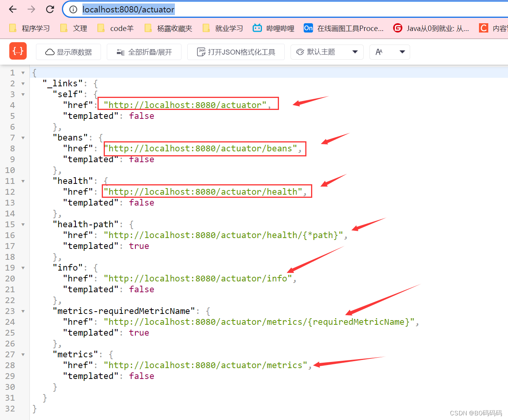The width and height of the screenshot is (508, 420).
Task: Open the 程序学习 bookmark folder
Action: click(x=30, y=28)
